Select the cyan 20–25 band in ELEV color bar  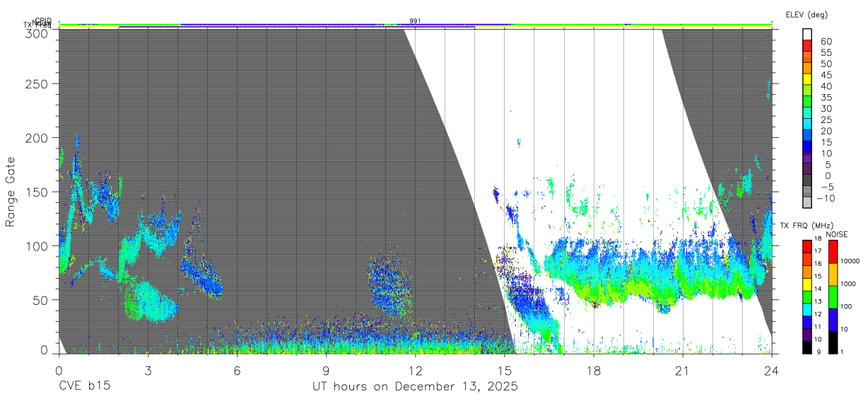click(x=807, y=124)
